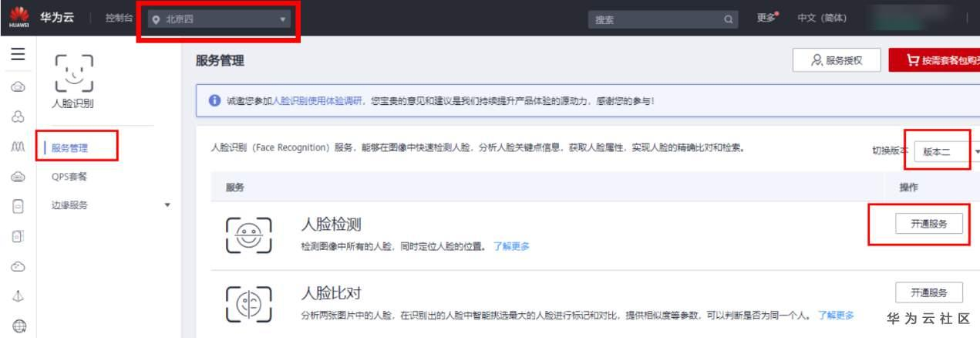The height and width of the screenshot is (338, 980).
Task: Open the hamburger menu icon
Action: coord(17,55)
